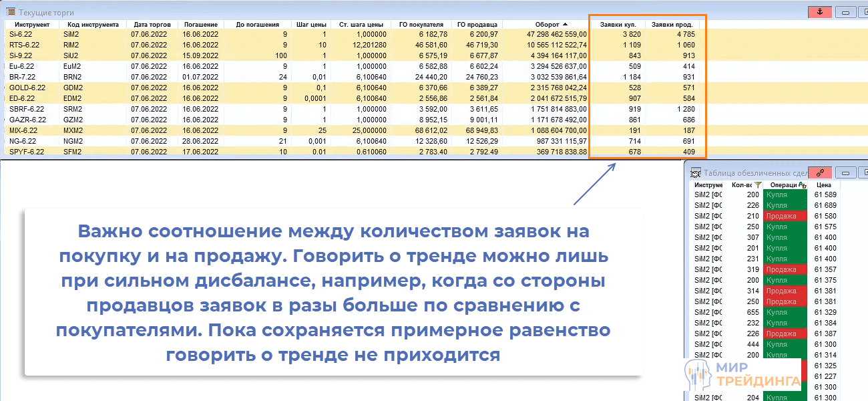Screen dimensions: 868x401
Task: Sort by the Заявки куп. column header
Action: point(620,23)
